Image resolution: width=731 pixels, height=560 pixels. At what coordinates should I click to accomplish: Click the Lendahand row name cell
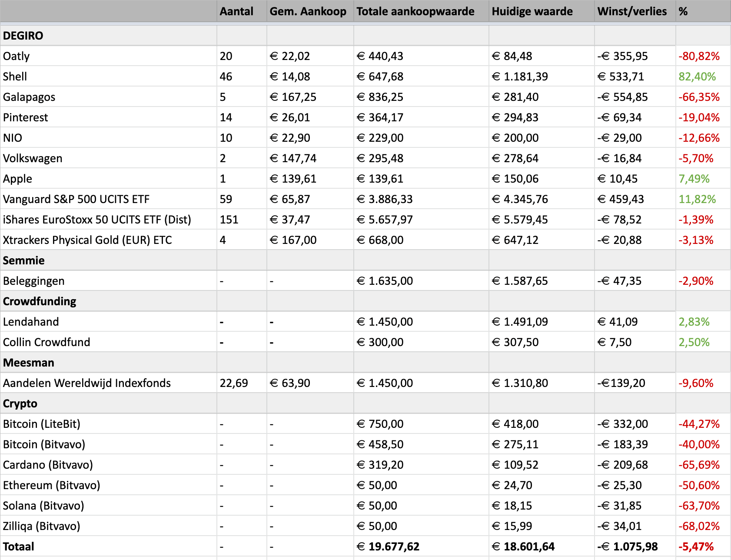click(x=109, y=322)
